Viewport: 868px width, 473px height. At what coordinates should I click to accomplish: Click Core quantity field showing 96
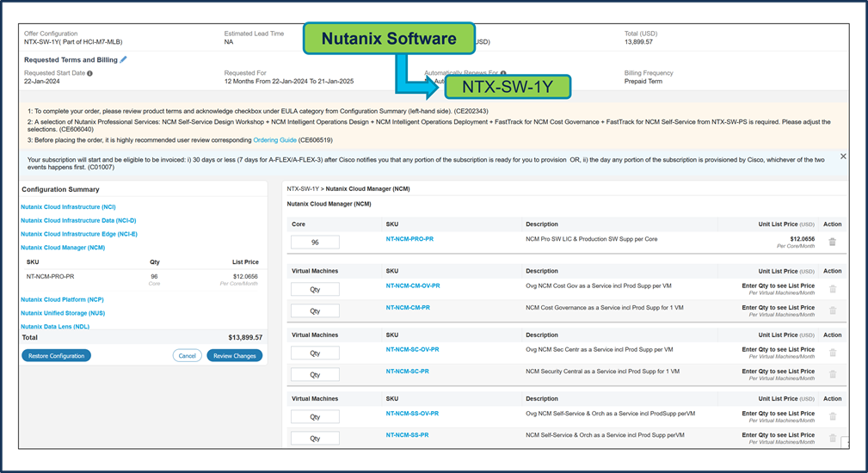(315, 243)
